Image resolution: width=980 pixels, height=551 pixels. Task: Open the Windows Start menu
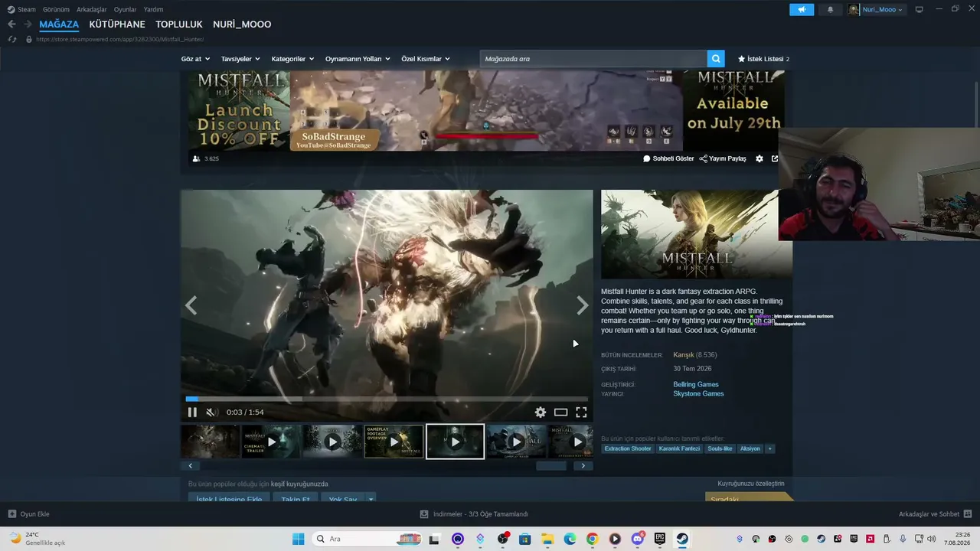298,539
